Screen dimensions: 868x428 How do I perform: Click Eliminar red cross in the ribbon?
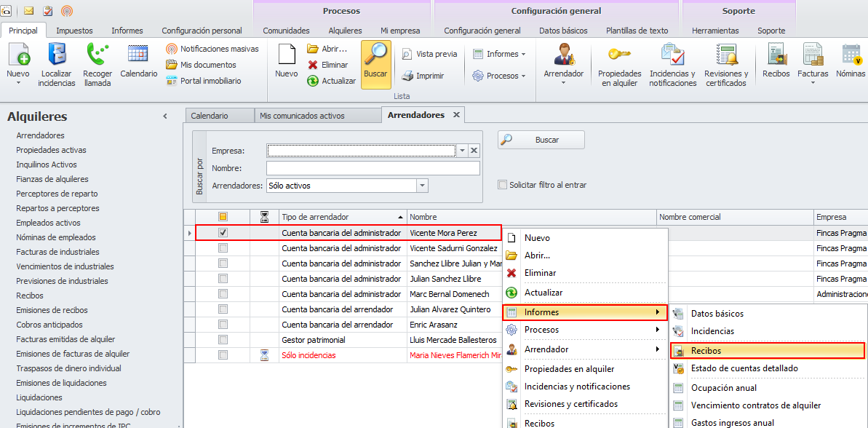tap(327, 65)
